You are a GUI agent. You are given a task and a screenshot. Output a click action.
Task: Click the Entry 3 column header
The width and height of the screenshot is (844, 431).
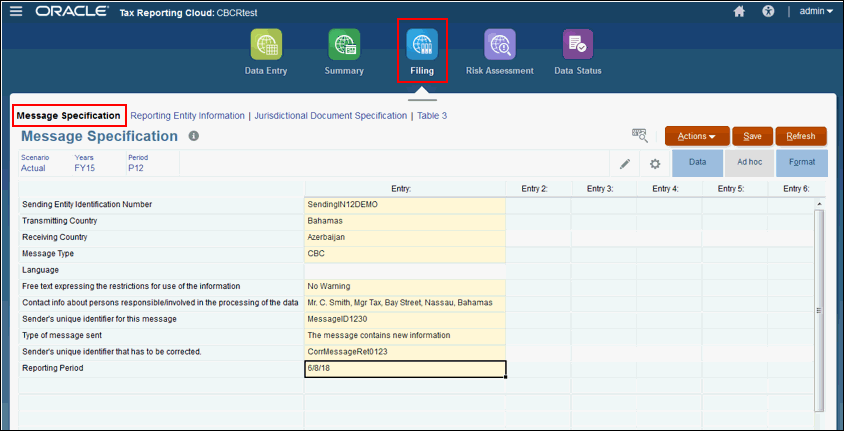tap(603, 189)
